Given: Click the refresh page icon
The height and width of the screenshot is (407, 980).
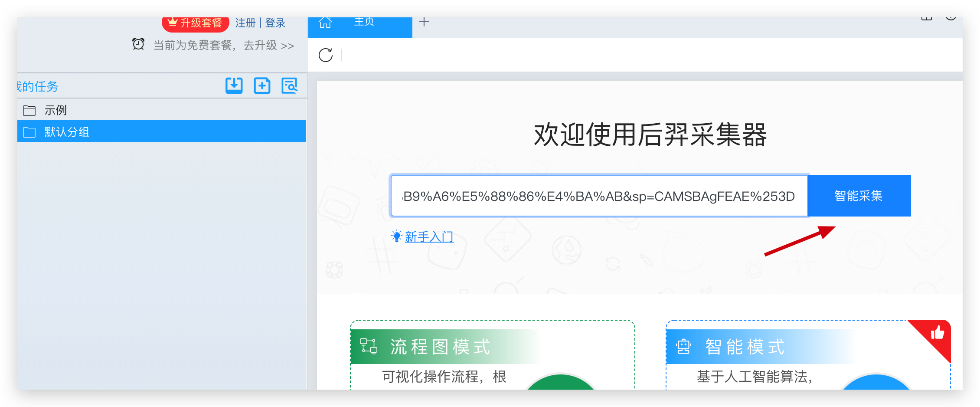Looking at the screenshot, I should pos(326,55).
